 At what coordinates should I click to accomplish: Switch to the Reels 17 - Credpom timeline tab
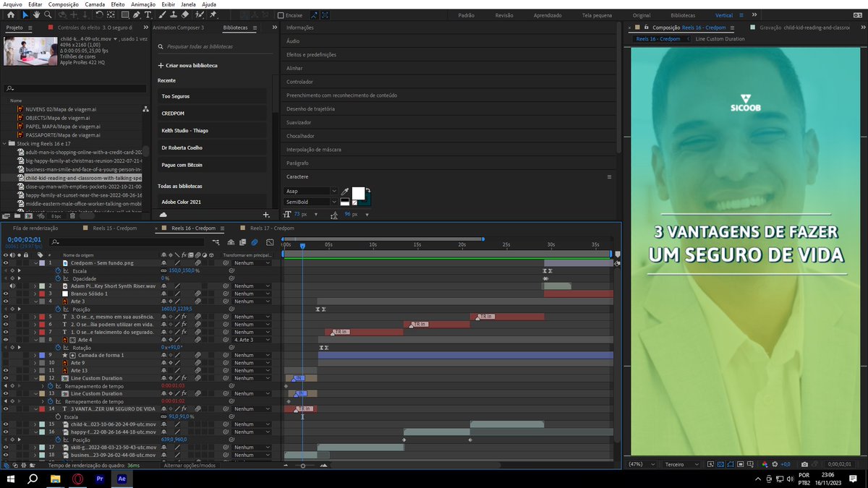click(273, 228)
